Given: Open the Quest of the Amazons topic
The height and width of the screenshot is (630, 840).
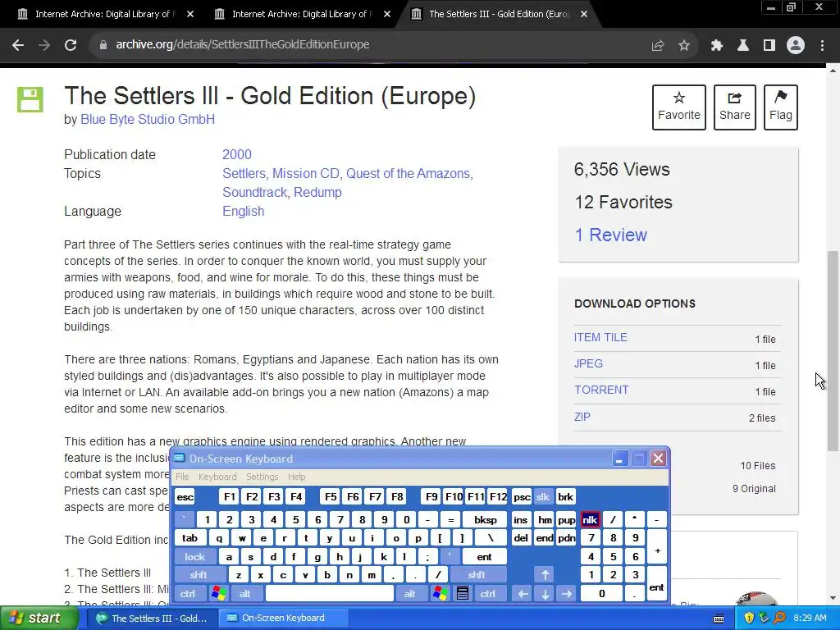Looking at the screenshot, I should [x=408, y=174].
